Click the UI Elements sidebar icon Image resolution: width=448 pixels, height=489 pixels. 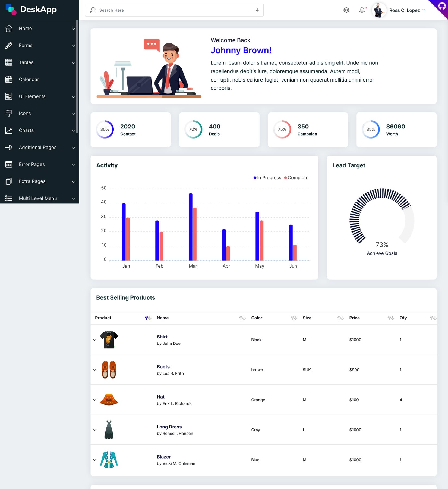9,96
